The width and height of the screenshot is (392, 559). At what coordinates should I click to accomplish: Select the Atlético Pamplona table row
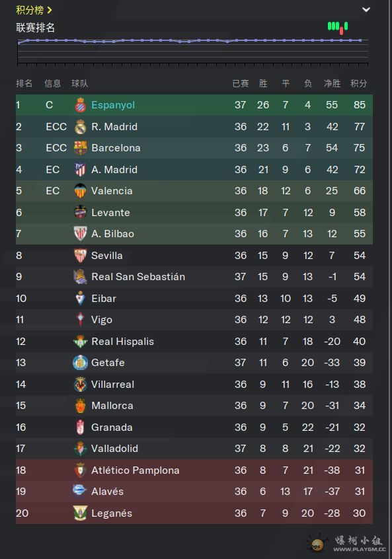pyautogui.click(x=194, y=470)
